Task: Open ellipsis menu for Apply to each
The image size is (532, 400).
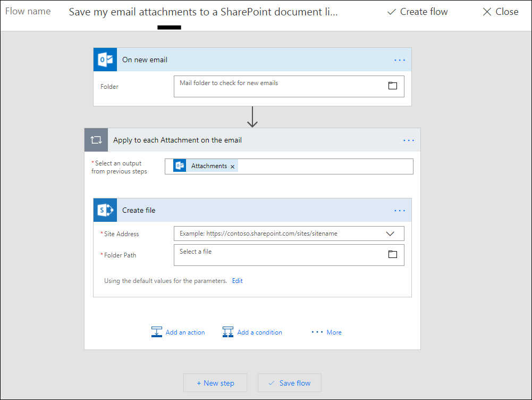Action: [409, 140]
